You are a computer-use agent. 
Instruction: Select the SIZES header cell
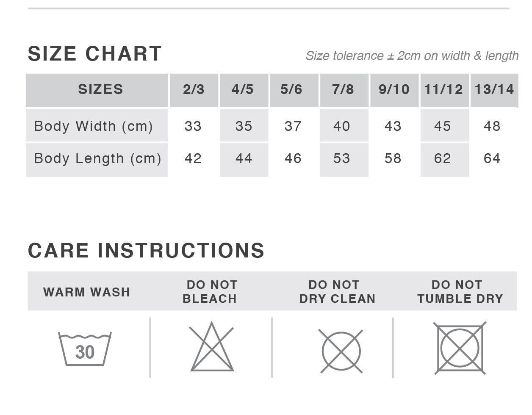(x=100, y=89)
